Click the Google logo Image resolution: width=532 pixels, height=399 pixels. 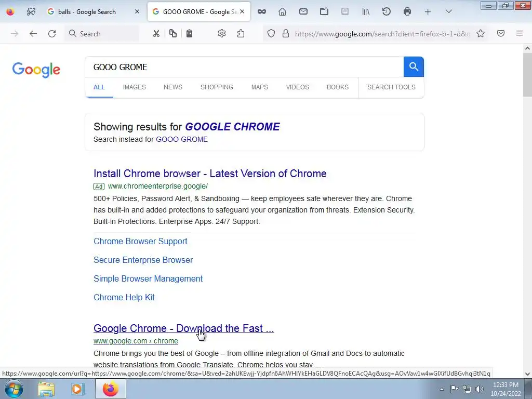[36, 70]
